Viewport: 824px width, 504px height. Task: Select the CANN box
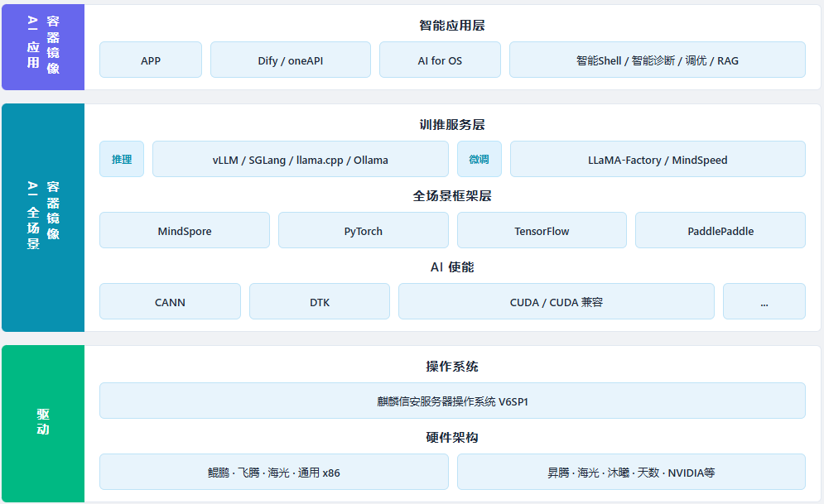[x=171, y=301]
